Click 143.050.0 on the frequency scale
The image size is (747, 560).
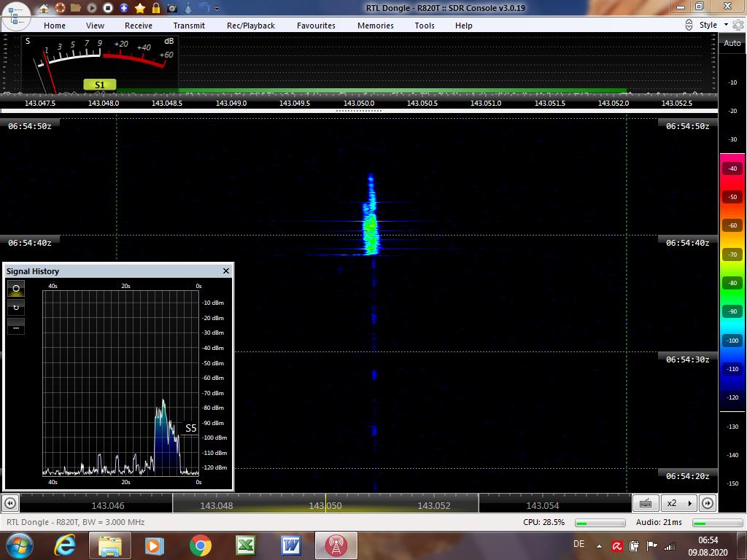[359, 103]
